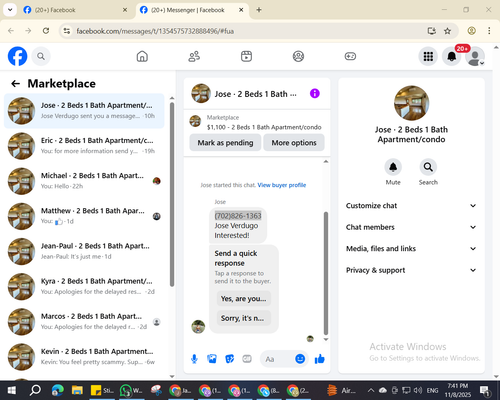Open View buyer profile link
This screenshot has width=500, height=400.
(x=282, y=185)
